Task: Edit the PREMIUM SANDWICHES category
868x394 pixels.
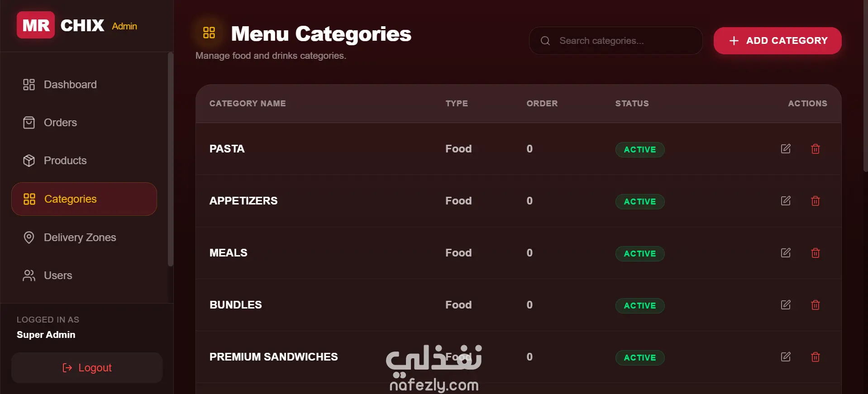Action: (786, 357)
